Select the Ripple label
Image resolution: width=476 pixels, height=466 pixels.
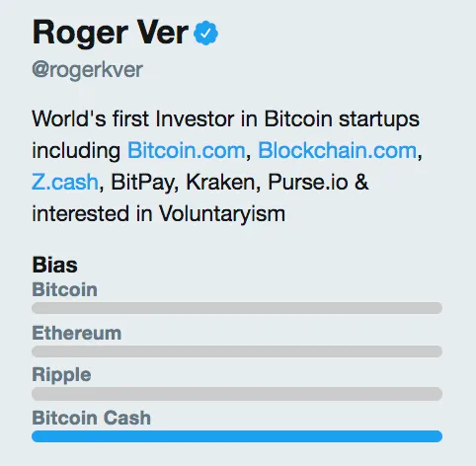coord(61,375)
